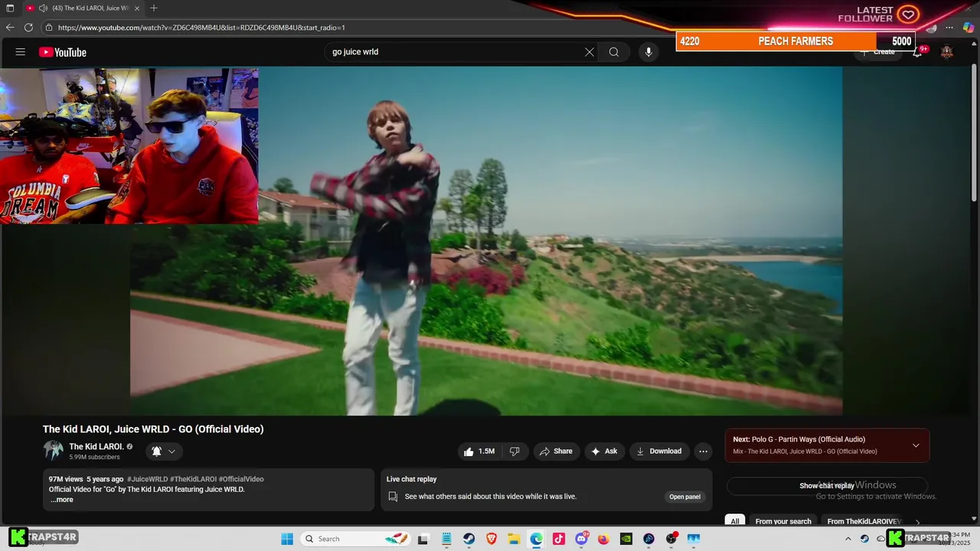Clear the search box with the X icon
Viewport: 980px width, 551px height.
click(590, 52)
